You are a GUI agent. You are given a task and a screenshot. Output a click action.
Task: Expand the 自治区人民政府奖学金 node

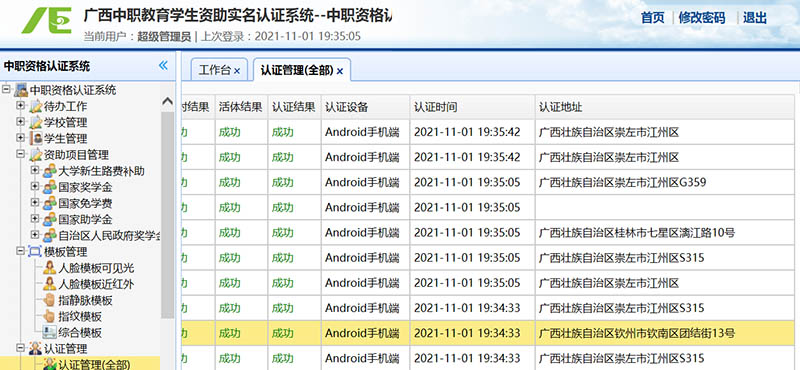(x=35, y=235)
